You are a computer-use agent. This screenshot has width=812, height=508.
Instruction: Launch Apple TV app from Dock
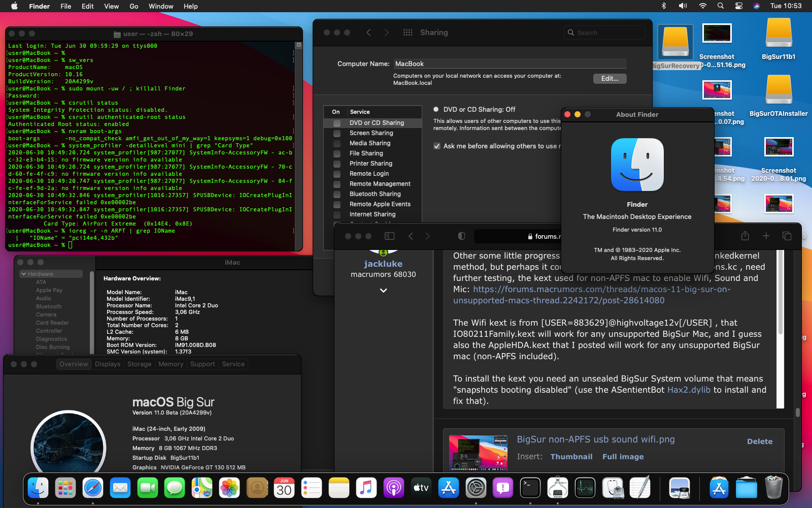421,489
